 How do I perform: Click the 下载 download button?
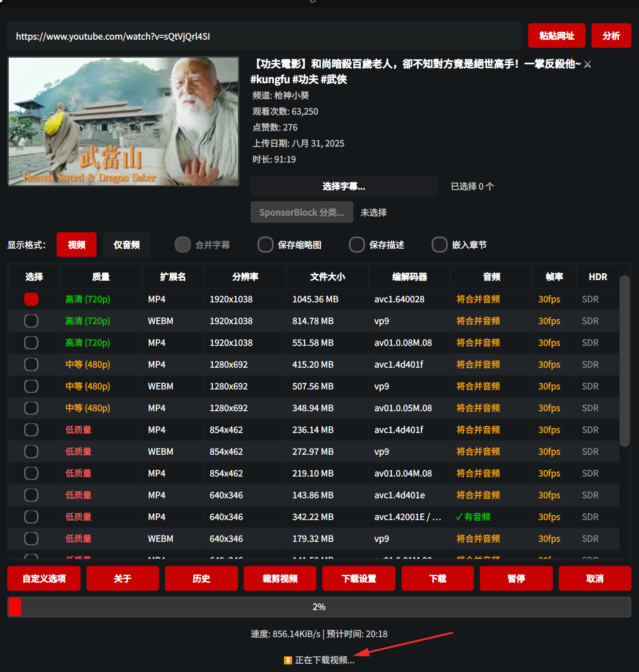(438, 579)
